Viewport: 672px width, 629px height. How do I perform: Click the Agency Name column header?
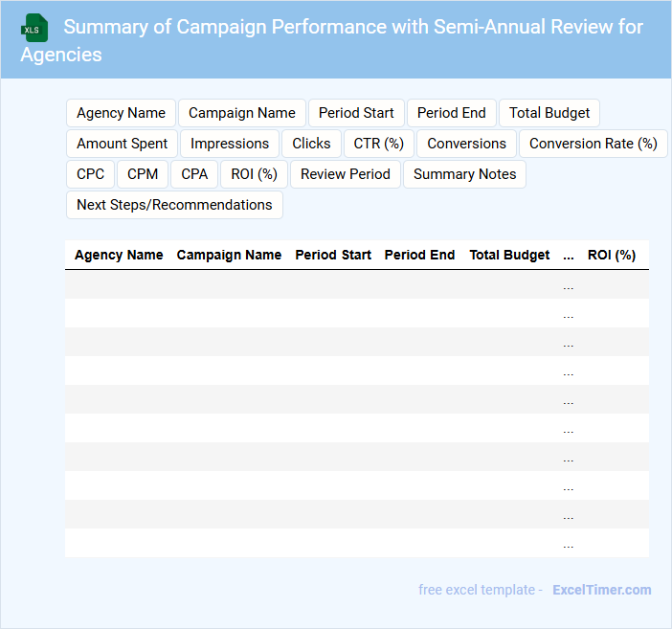(119, 256)
